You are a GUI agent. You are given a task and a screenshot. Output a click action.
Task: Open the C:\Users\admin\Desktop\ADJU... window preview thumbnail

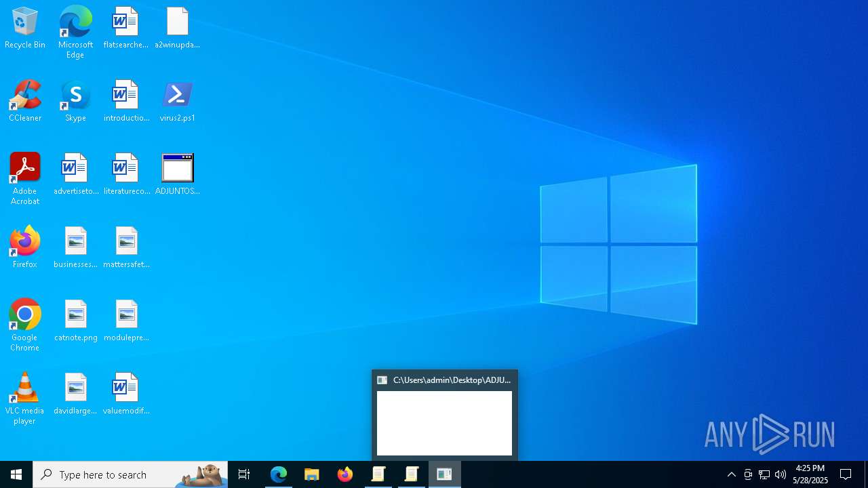[x=445, y=415]
